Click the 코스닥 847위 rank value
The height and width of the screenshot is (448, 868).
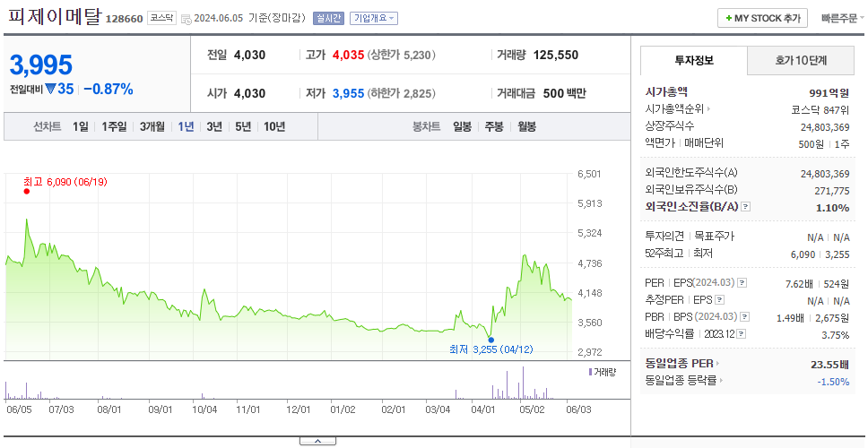(x=820, y=109)
